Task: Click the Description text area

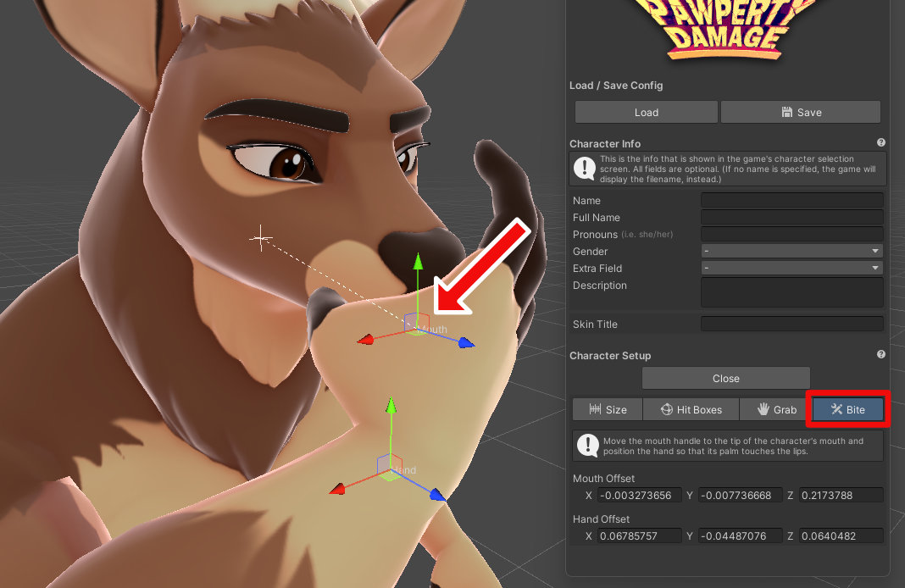Action: pyautogui.click(x=791, y=292)
